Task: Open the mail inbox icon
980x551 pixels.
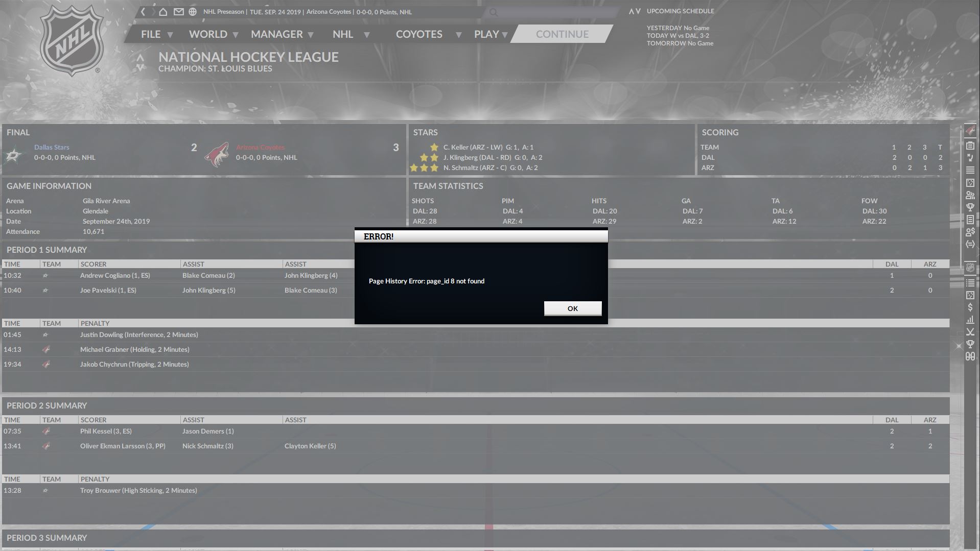Action: coord(178,12)
